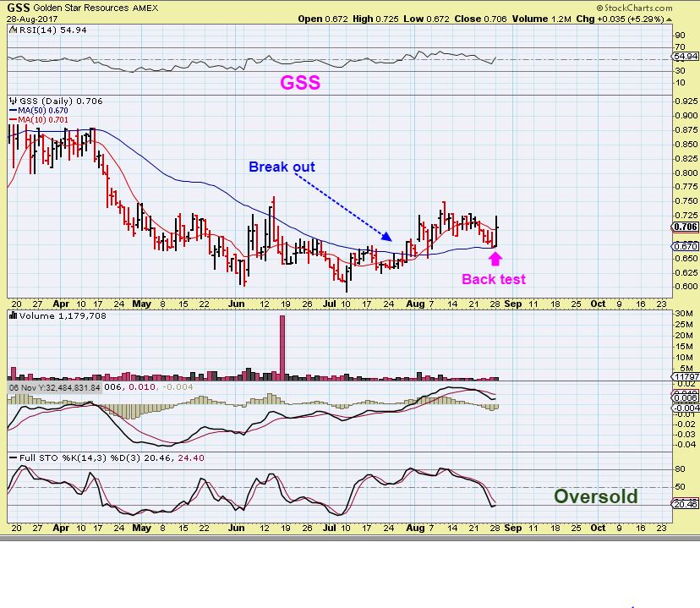This screenshot has height=608, width=700.
Task: Click the AMEX exchange label
Action: 145,8
